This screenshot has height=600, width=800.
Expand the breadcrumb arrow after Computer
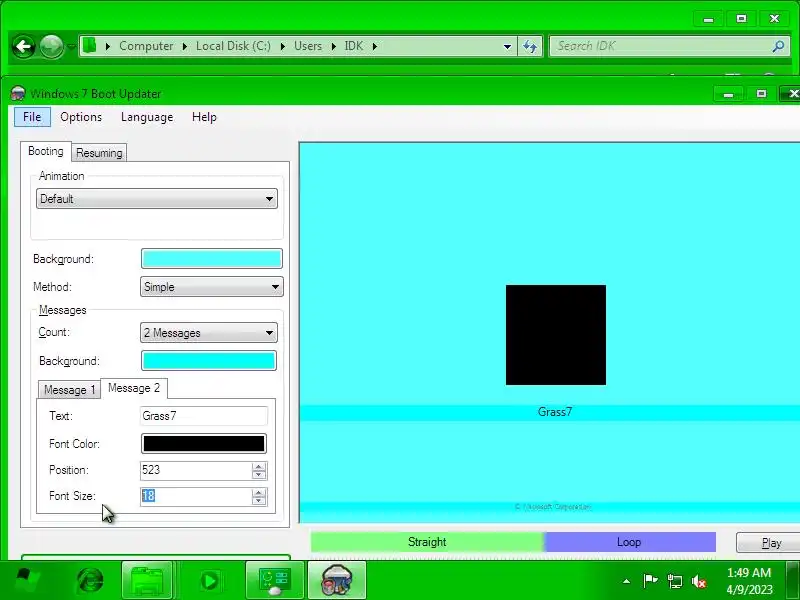(x=185, y=46)
